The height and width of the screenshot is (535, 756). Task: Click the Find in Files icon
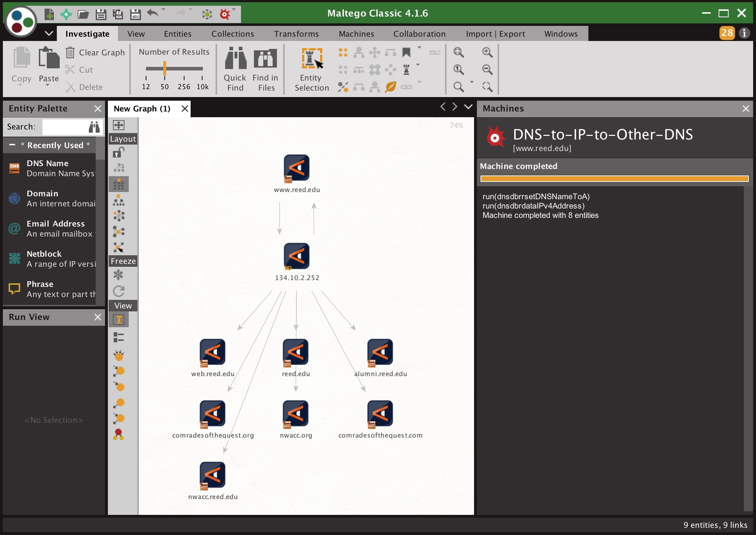pos(265,58)
